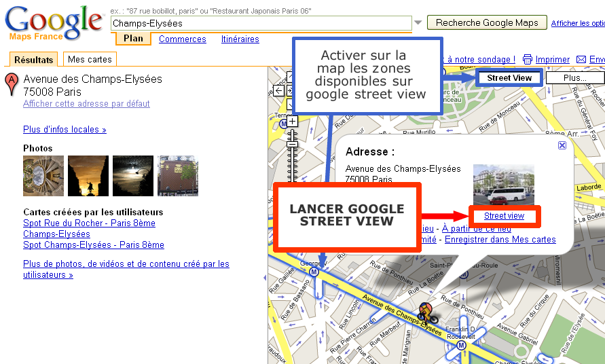Click the red marker A beside the address
605x364 pixels.
click(x=11, y=84)
